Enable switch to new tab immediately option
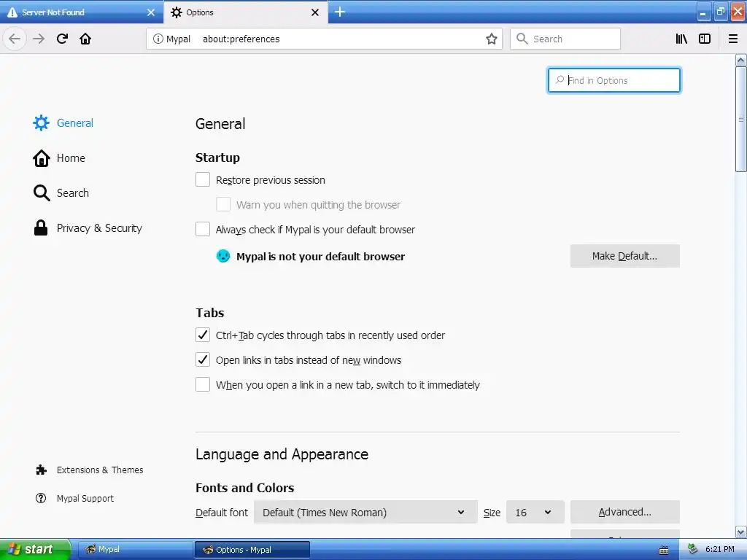The image size is (747, 560). click(x=203, y=384)
